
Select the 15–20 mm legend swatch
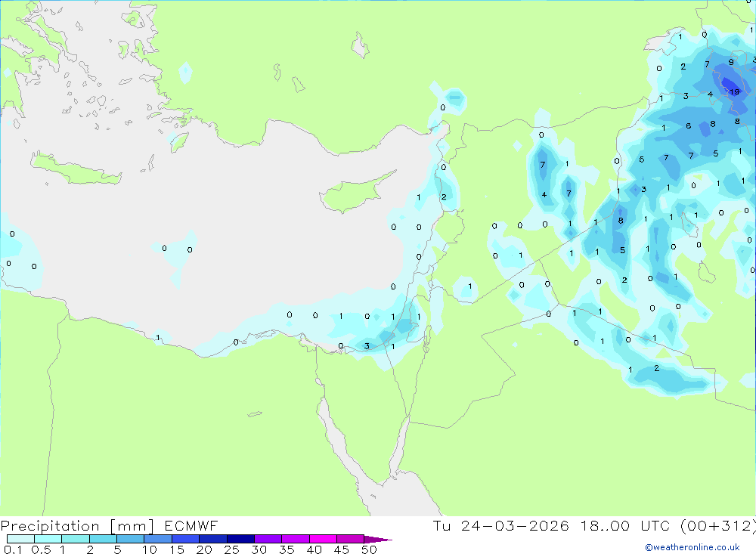pos(185,539)
